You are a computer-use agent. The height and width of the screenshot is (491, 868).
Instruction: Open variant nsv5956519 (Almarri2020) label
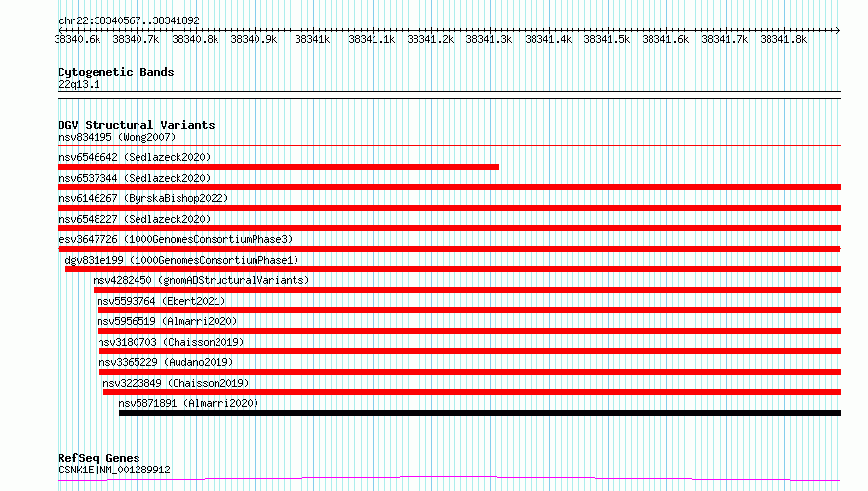[167, 321]
